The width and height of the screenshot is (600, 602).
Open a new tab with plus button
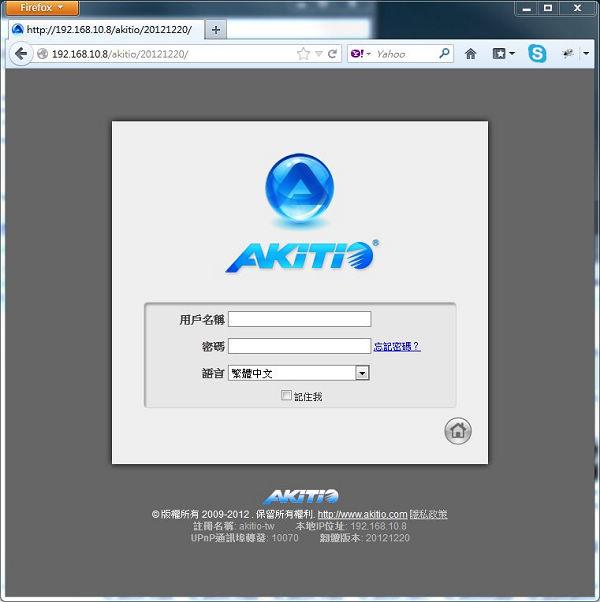217,30
